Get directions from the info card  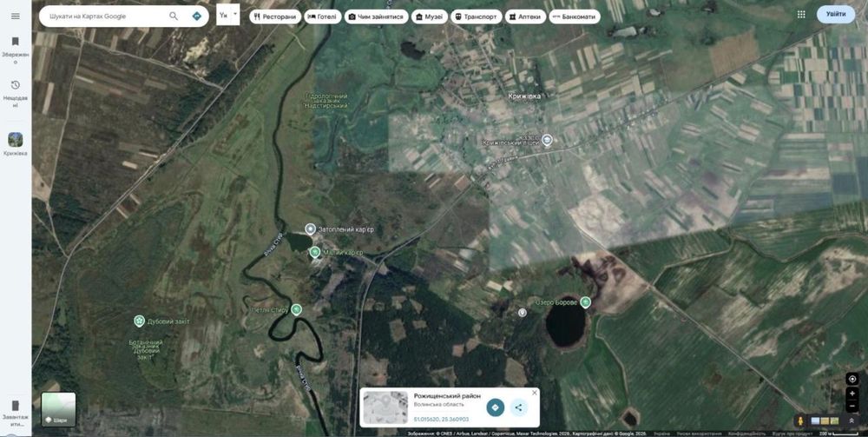point(496,407)
